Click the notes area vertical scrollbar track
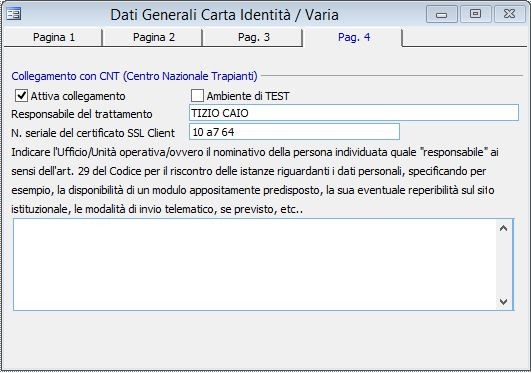Image resolution: width=531 pixels, height=373 pixels. coord(504,265)
